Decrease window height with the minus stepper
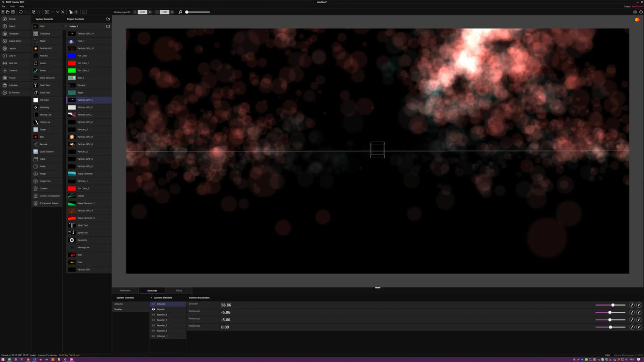The height and width of the screenshot is (362, 644). tap(157, 12)
